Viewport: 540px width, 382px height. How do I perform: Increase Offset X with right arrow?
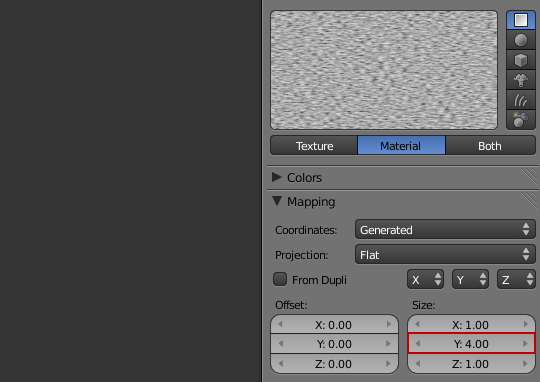tap(389, 324)
